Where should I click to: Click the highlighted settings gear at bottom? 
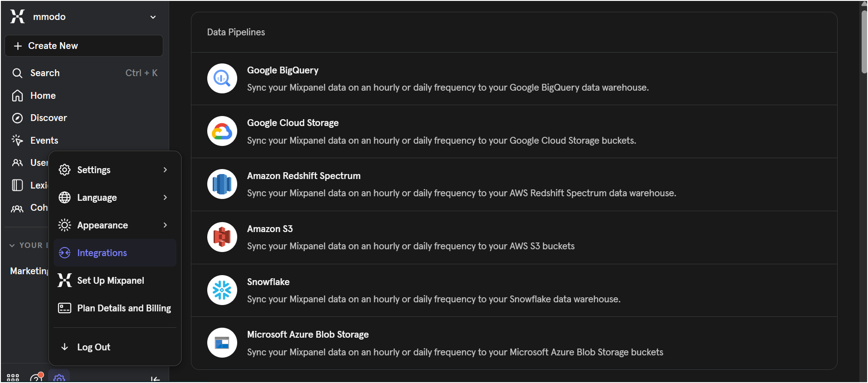59,378
